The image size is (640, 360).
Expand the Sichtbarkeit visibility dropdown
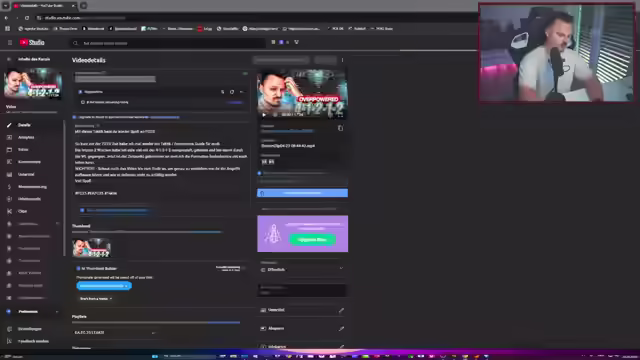(x=302, y=269)
